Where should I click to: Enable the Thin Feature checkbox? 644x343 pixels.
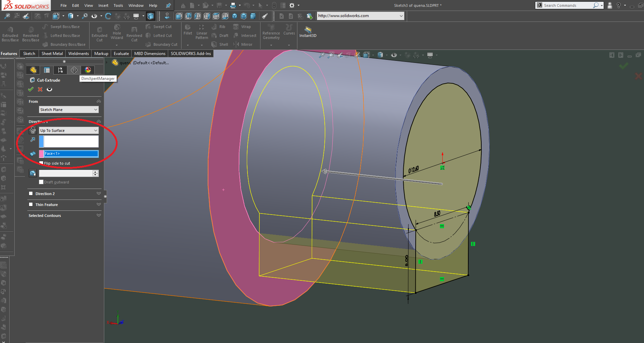(x=31, y=205)
